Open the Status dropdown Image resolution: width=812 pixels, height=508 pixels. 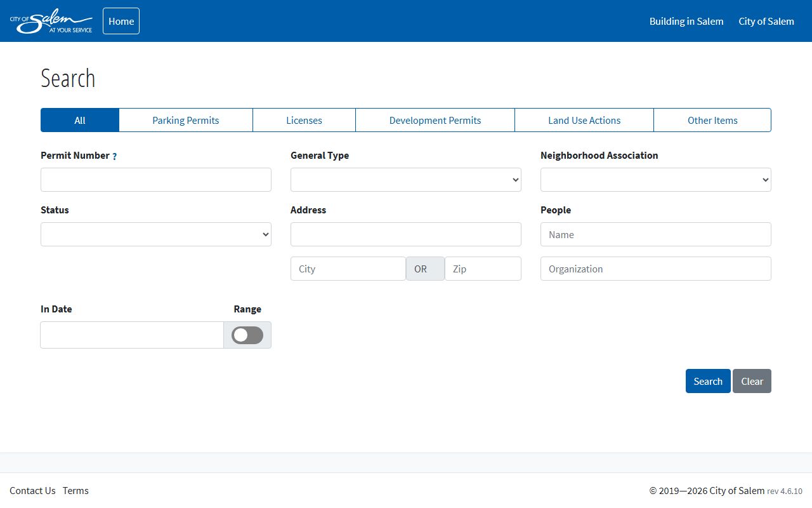coord(155,234)
